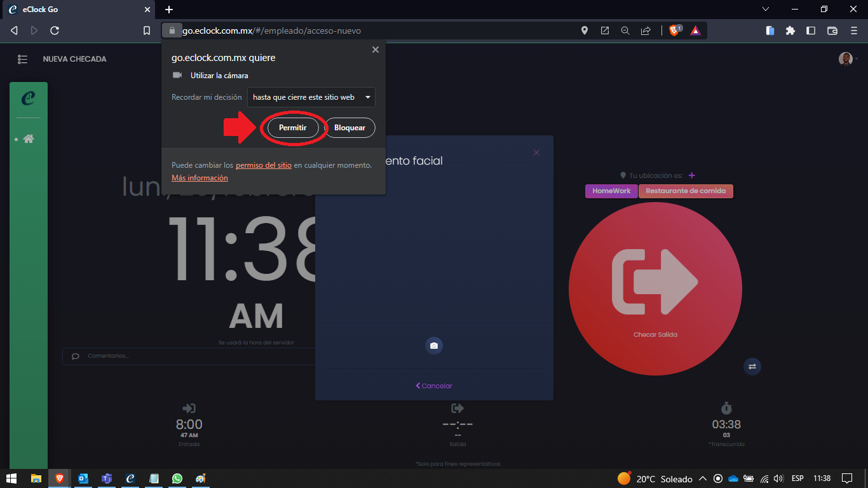
Task: Open the Windows Start menu
Action: point(11,478)
